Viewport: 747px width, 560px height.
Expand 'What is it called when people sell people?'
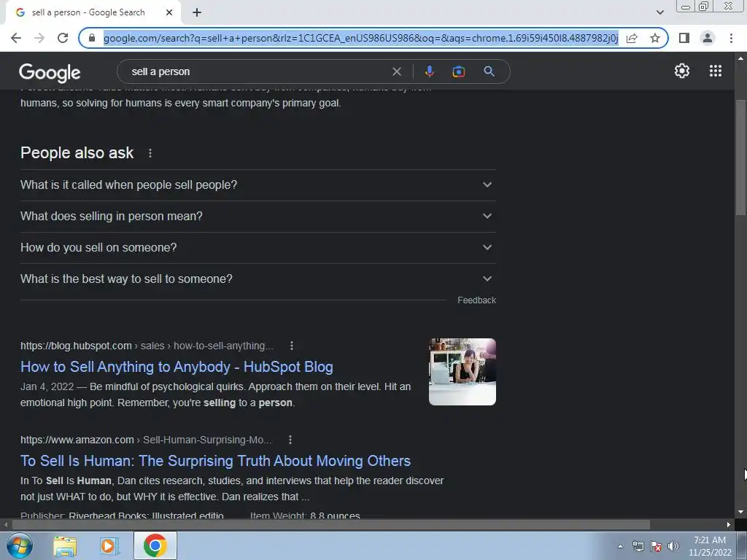pos(258,184)
